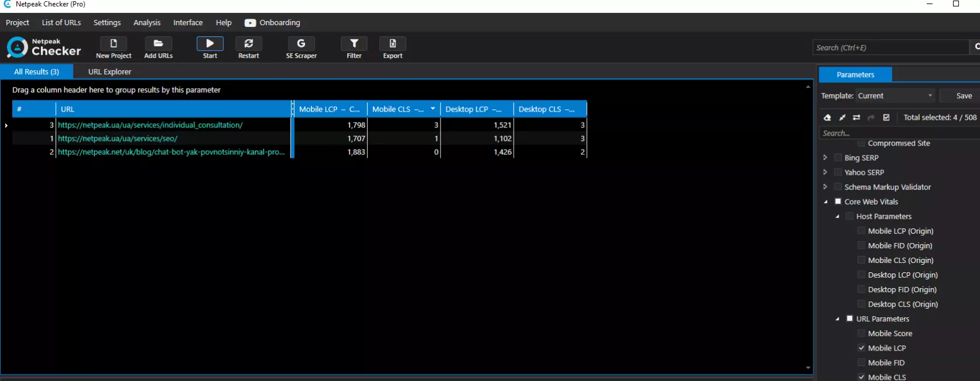The image size is (980, 381).
Task: Switch to the URL Explorer tab
Action: pos(109,72)
